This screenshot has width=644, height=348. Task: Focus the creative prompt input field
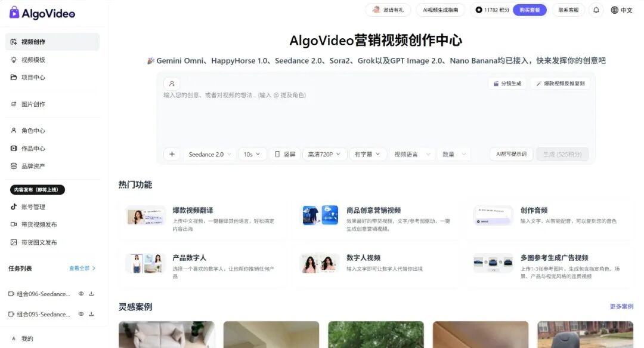[376, 116]
